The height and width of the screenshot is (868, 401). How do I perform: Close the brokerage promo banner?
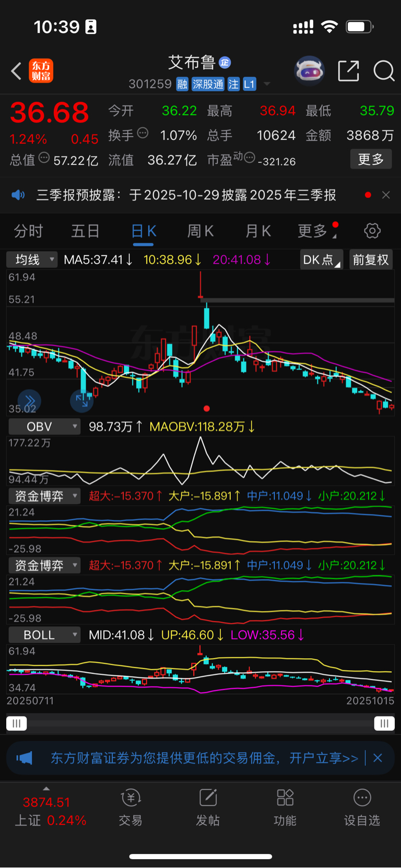tap(378, 758)
